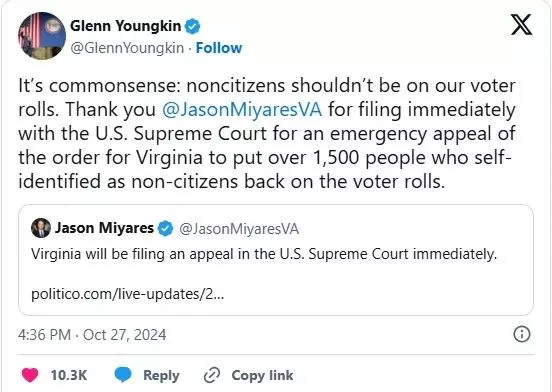Click the 10.3K likes count
Screen dimensions: 552x392
click(x=69, y=375)
